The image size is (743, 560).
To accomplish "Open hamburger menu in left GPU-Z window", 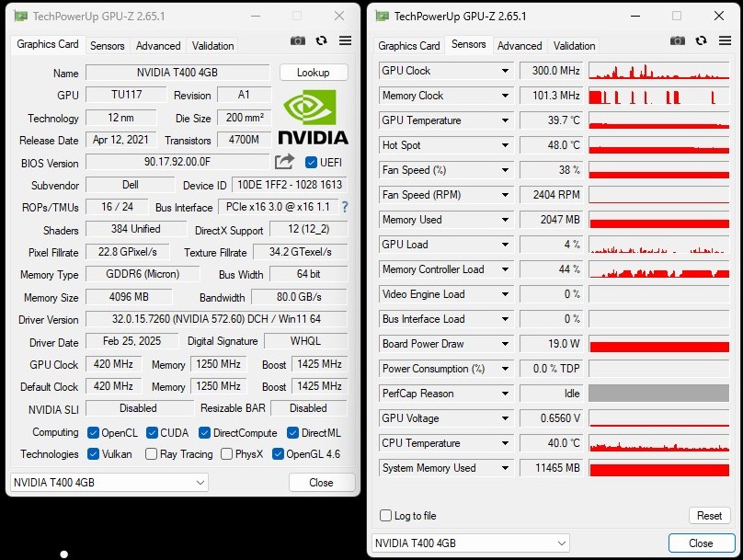I will click(346, 40).
